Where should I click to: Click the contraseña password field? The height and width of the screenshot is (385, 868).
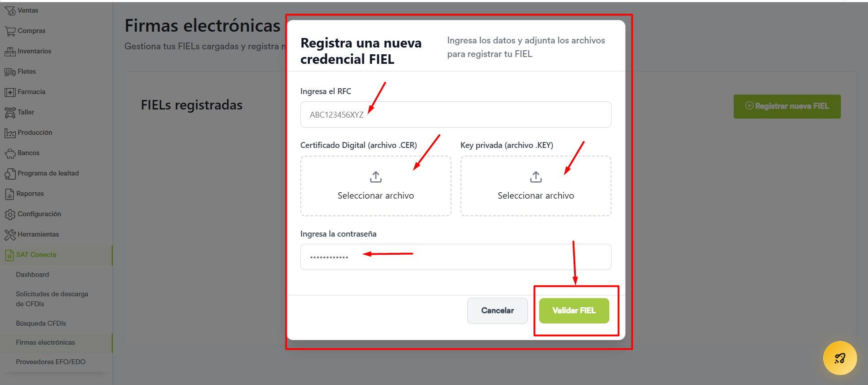click(x=456, y=257)
